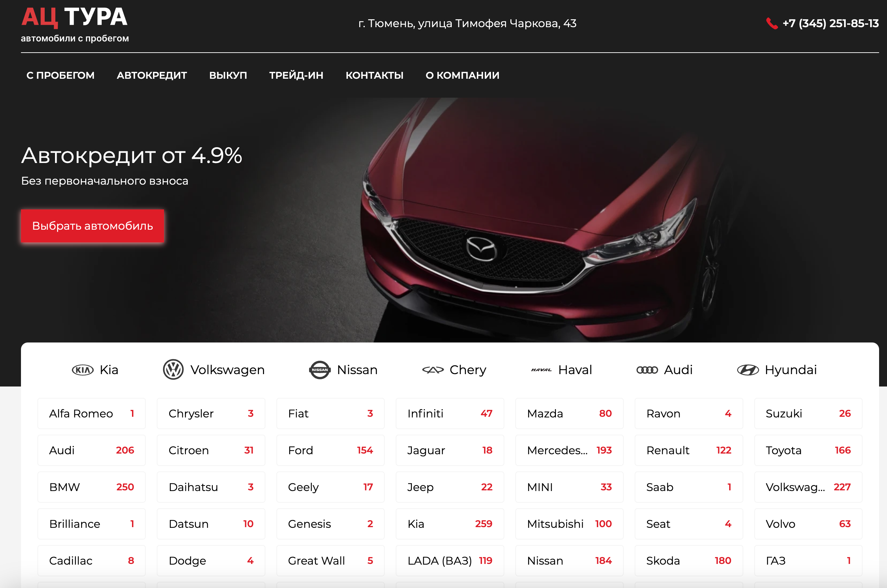The height and width of the screenshot is (588, 887).
Task: Select the LADA (ВАЗ) brand tile
Action: pyautogui.click(x=450, y=560)
